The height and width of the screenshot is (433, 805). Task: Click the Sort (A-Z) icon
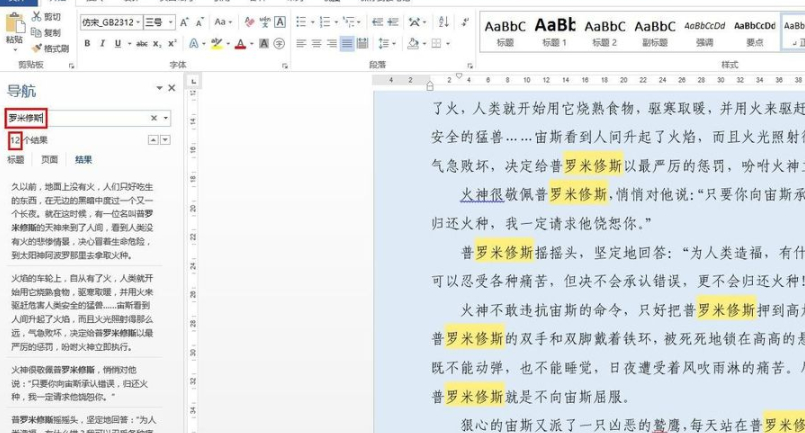coord(444,22)
